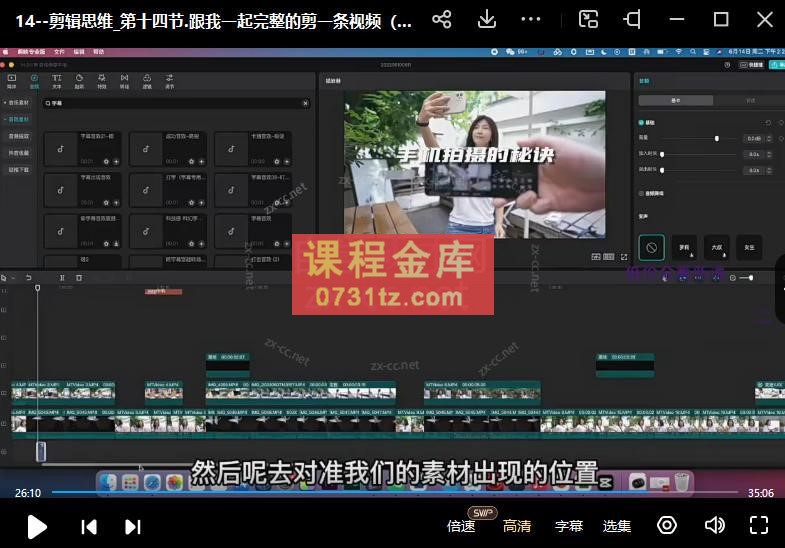Toggle the 基础 checkbox in audio panel
The width and height of the screenshot is (785, 548).
641,123
